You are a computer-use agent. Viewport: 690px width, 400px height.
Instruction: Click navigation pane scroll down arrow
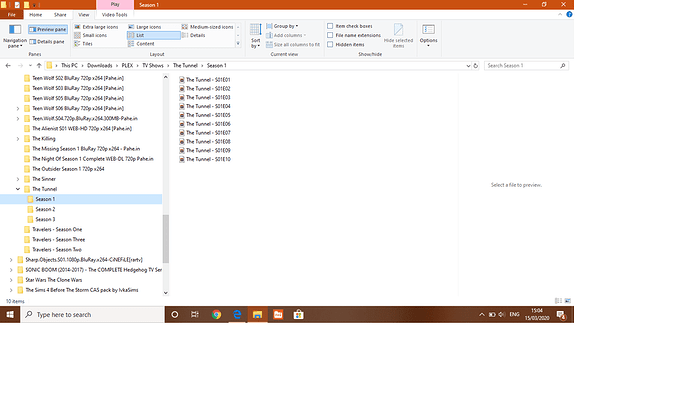(x=165, y=293)
